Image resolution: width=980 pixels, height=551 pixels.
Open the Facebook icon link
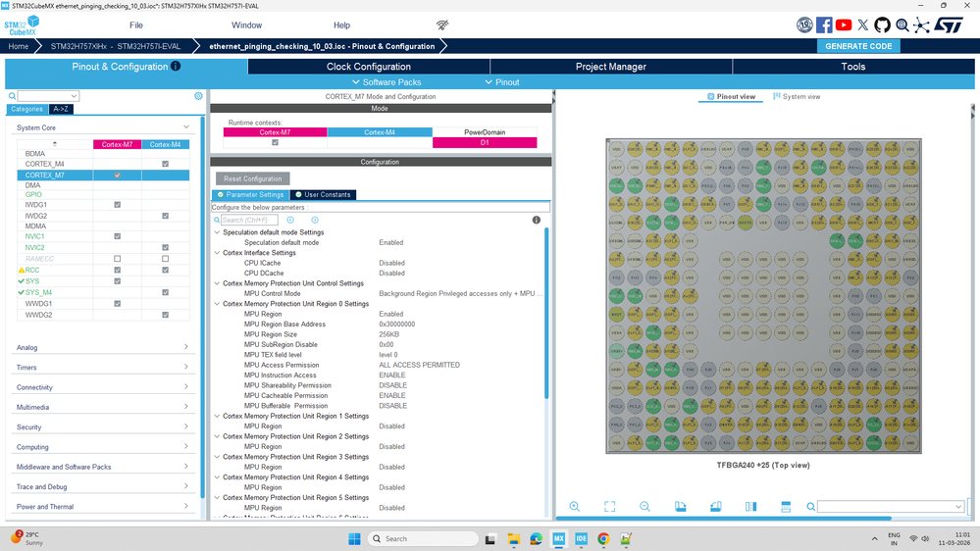point(824,25)
